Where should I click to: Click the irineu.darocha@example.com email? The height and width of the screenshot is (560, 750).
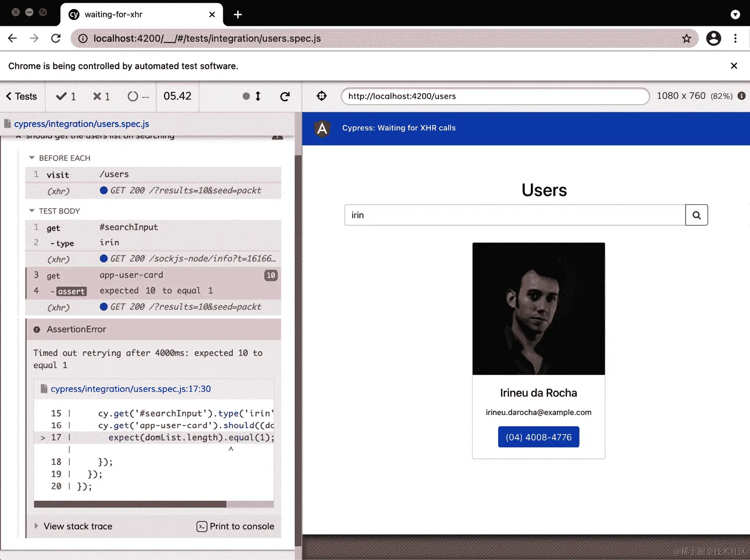(539, 413)
